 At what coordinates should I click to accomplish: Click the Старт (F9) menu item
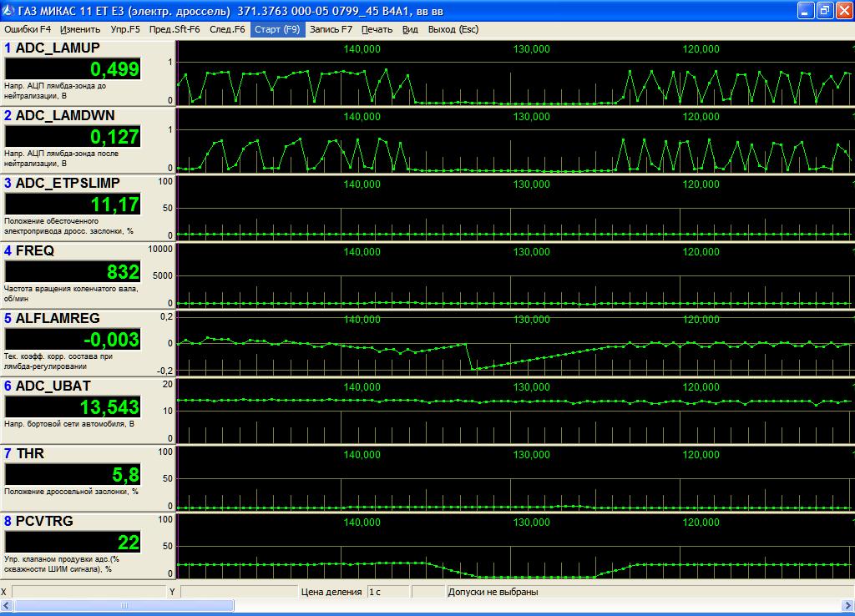[277, 29]
